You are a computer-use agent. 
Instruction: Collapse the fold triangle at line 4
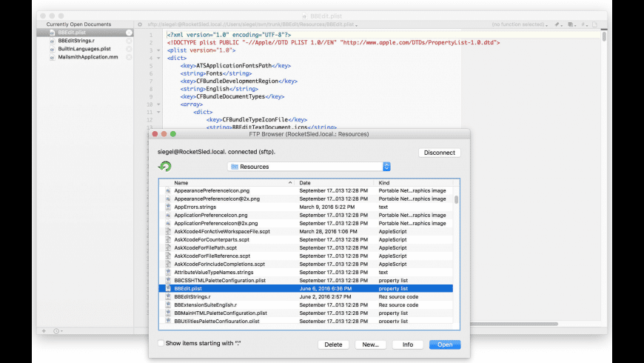click(158, 58)
